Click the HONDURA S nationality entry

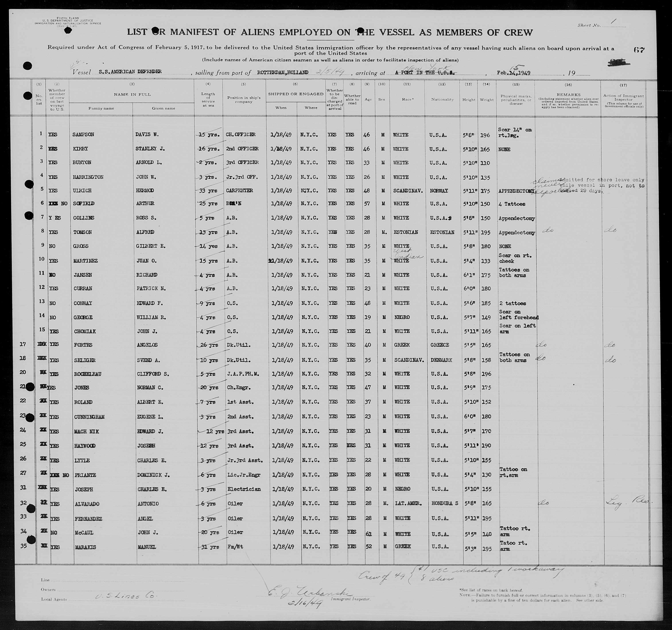point(445,504)
